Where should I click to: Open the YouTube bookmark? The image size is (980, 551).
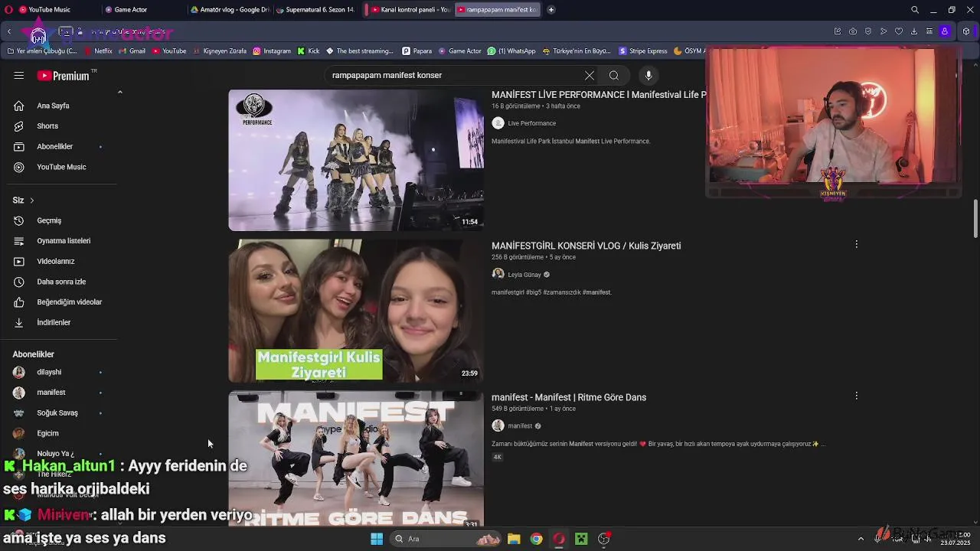(x=169, y=51)
